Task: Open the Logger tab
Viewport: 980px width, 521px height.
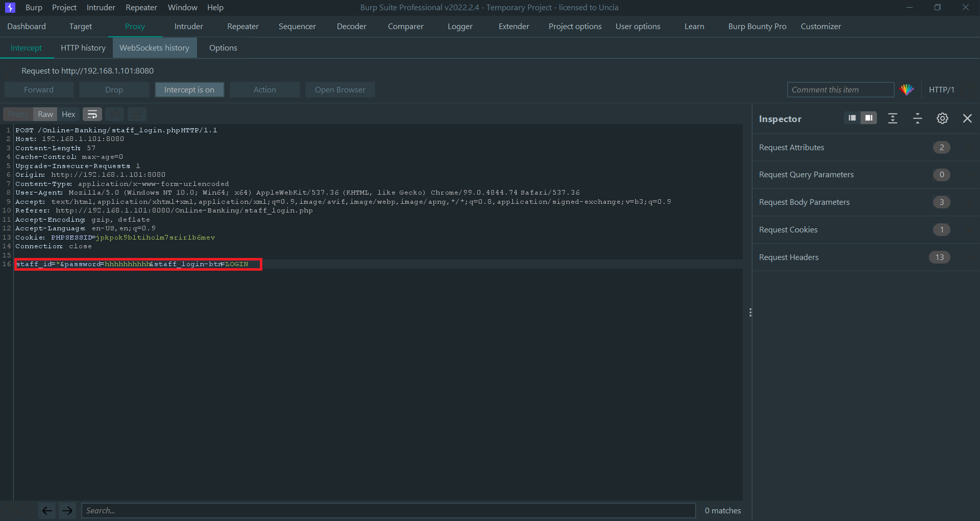Action: (460, 27)
